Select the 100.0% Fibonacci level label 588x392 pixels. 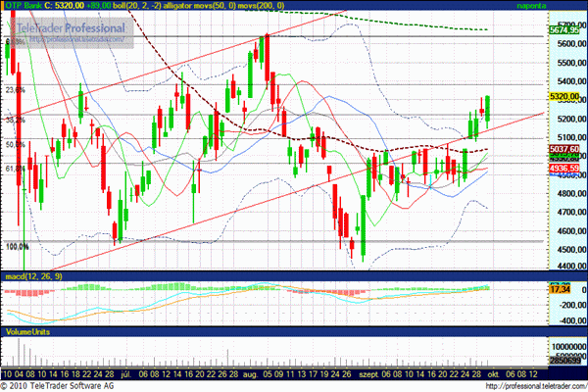(16, 246)
